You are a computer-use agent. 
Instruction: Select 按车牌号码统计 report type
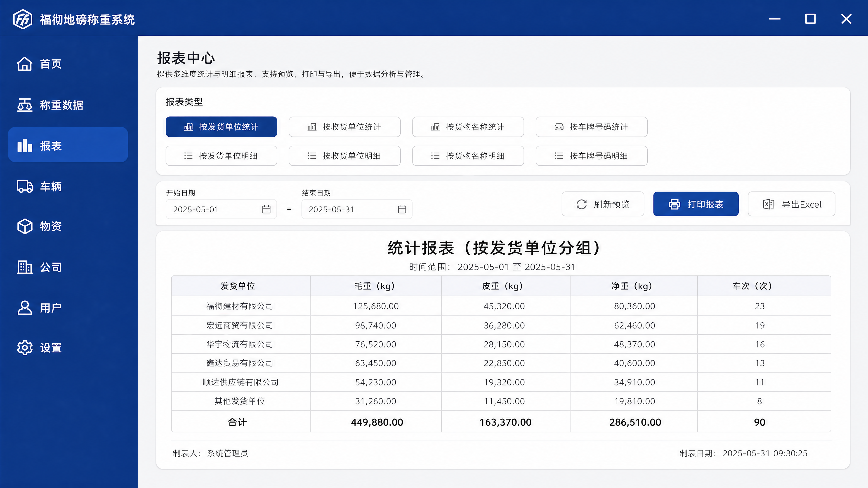point(592,127)
